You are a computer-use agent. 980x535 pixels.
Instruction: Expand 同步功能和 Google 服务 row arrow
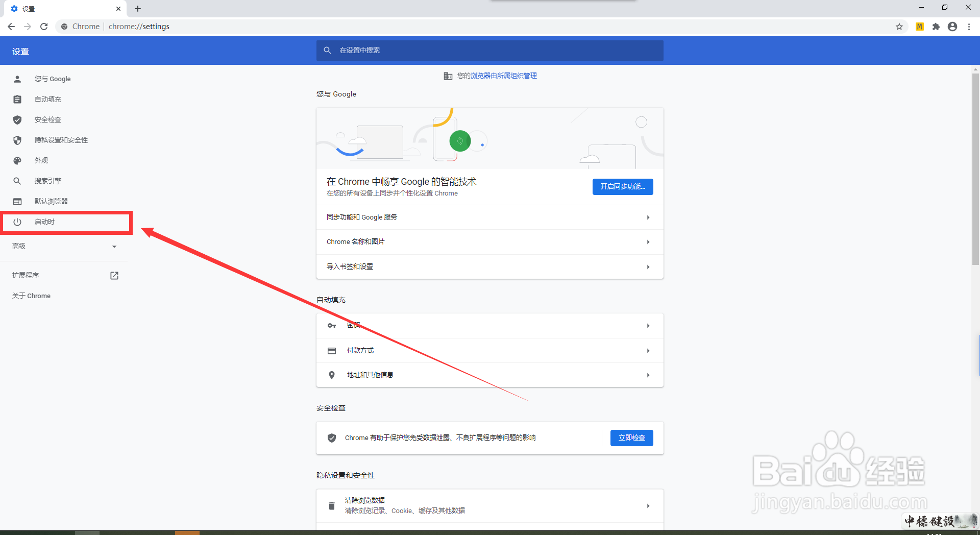(x=648, y=217)
